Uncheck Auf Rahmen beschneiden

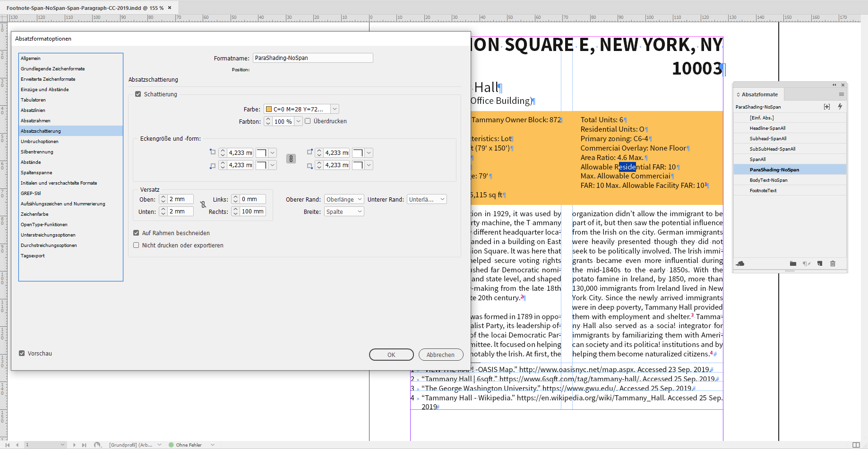tap(136, 232)
